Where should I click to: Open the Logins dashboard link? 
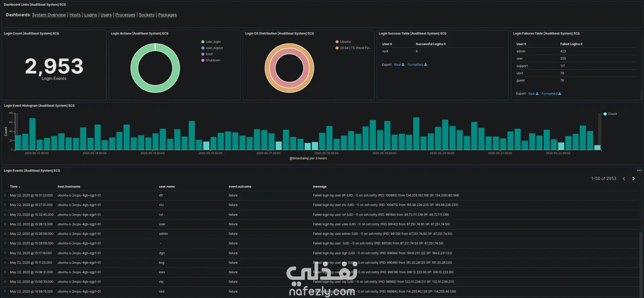tap(91, 15)
